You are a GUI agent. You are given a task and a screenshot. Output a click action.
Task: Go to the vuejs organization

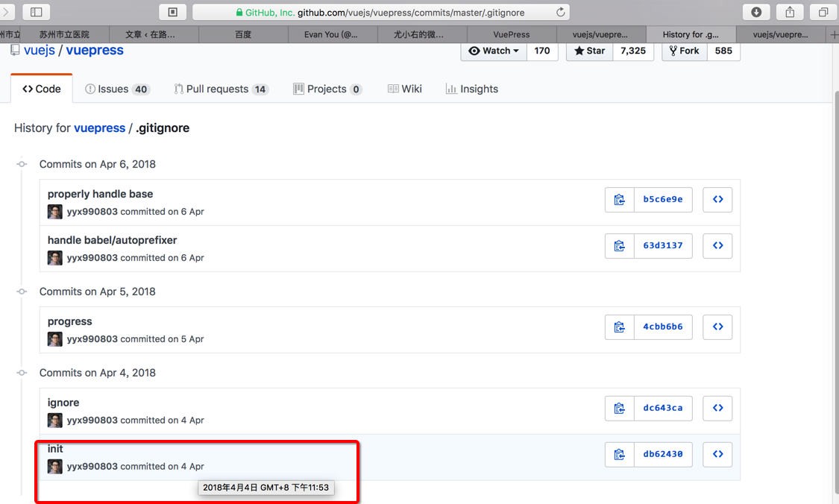(x=39, y=50)
